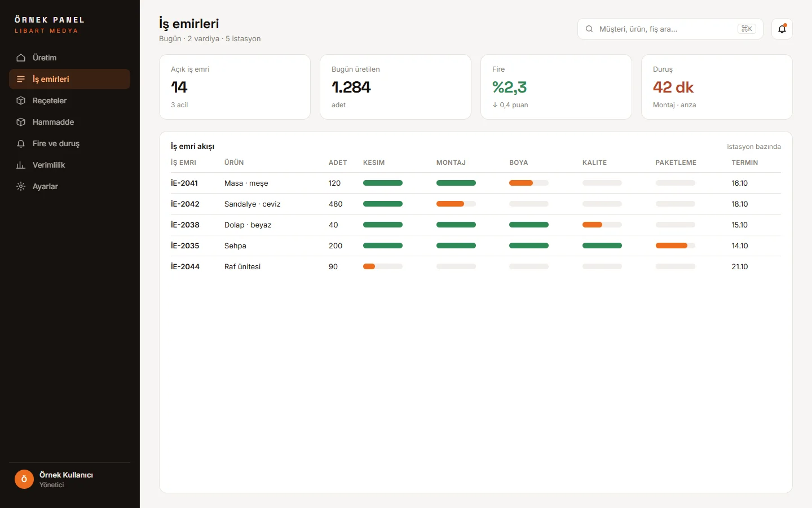Click Paketleme progress bar for İE-2035
812x508 pixels.
click(676, 246)
